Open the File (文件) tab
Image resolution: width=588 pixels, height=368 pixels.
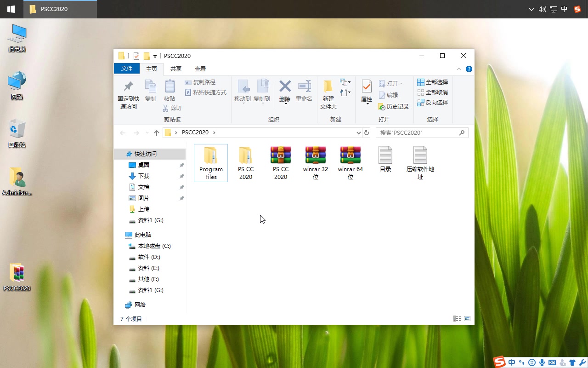pos(127,69)
